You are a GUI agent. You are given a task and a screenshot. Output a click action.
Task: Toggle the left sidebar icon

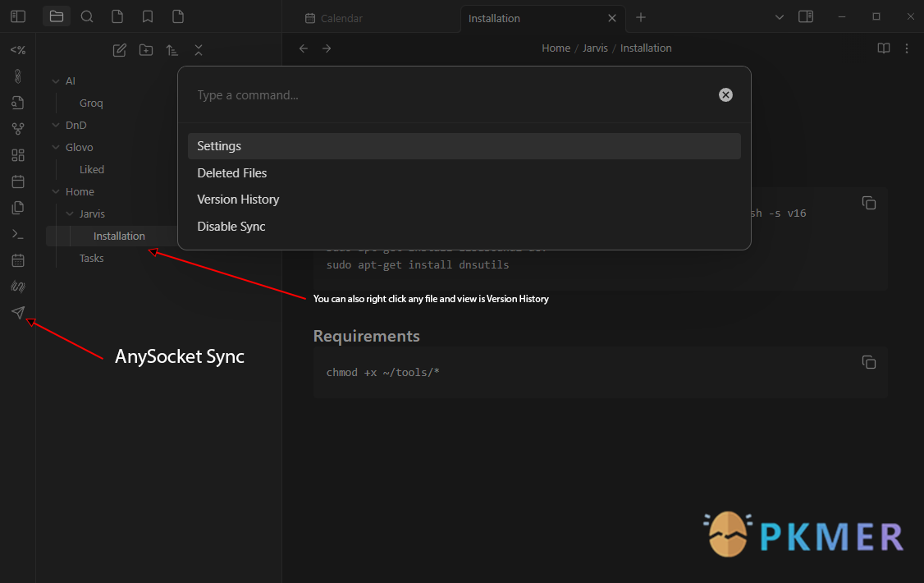pyautogui.click(x=18, y=16)
